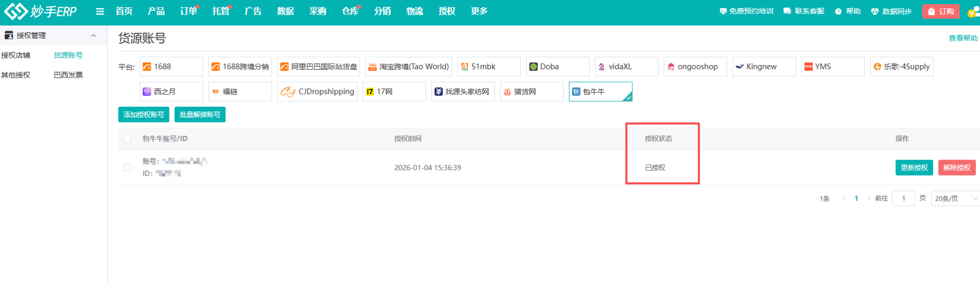Click page number 1 in pagination

pos(856,199)
